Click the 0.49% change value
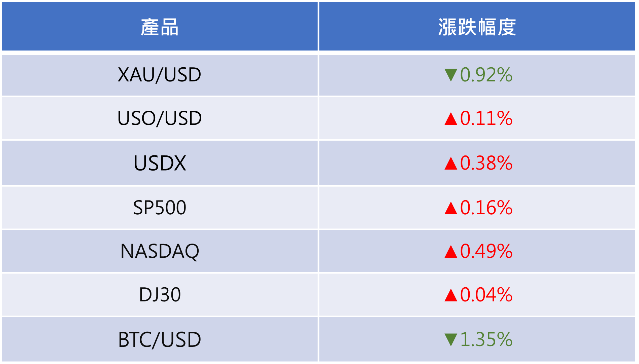Image resolution: width=639 pixels, height=364 pixels. 486,251
